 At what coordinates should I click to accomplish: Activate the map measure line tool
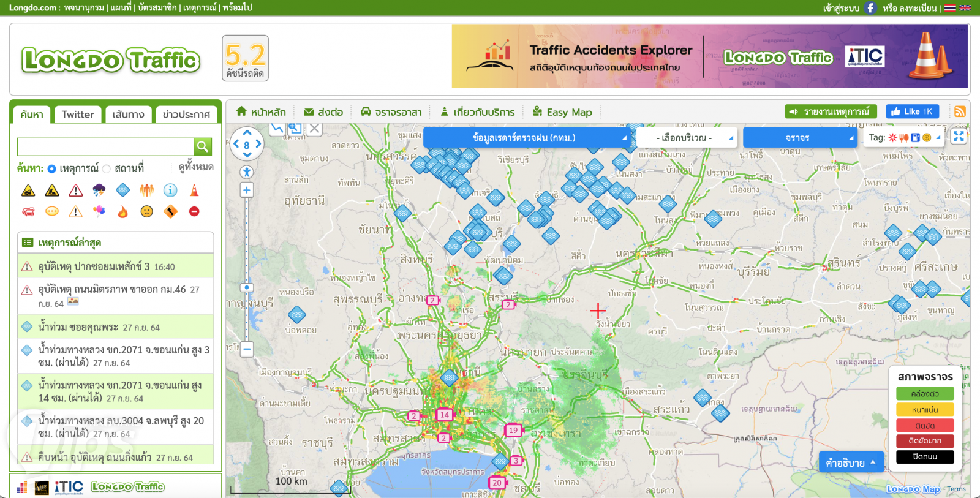click(277, 128)
